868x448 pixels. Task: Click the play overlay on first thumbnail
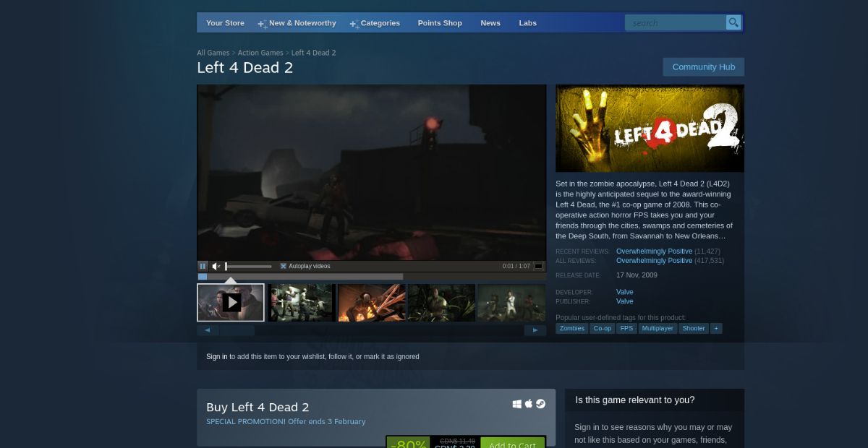pyautogui.click(x=231, y=301)
